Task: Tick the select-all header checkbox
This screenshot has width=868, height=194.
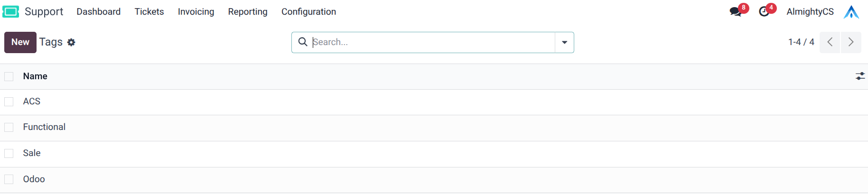Action: (x=9, y=76)
